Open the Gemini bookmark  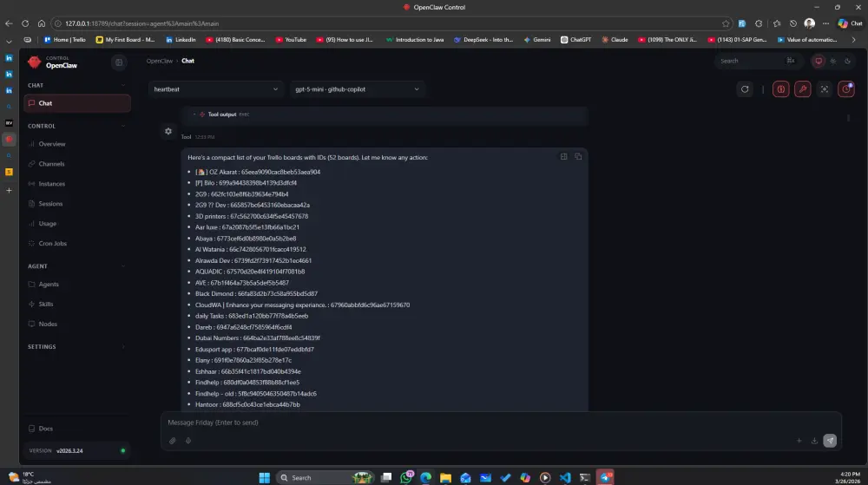click(537, 40)
